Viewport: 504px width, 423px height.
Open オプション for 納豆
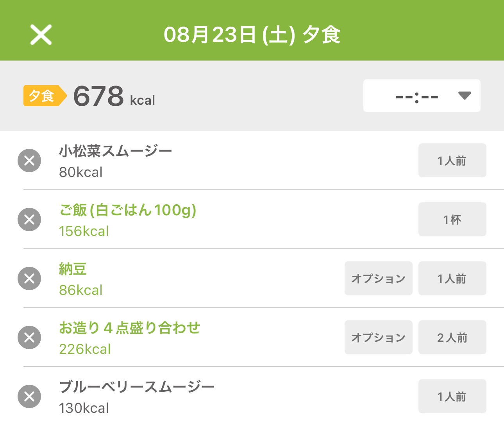click(378, 278)
